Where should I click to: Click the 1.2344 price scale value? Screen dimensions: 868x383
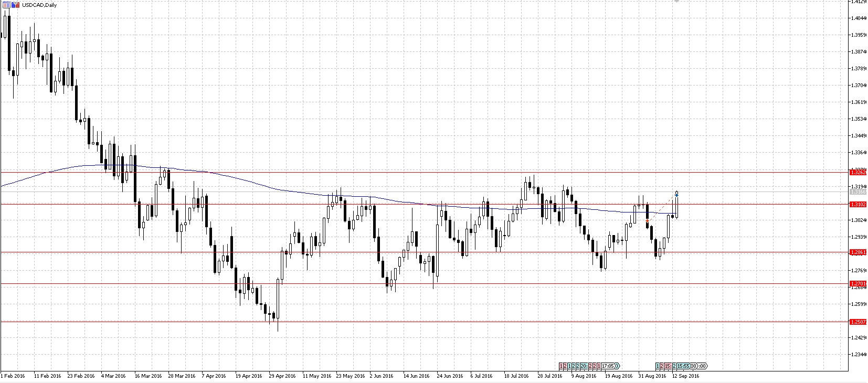859,354
